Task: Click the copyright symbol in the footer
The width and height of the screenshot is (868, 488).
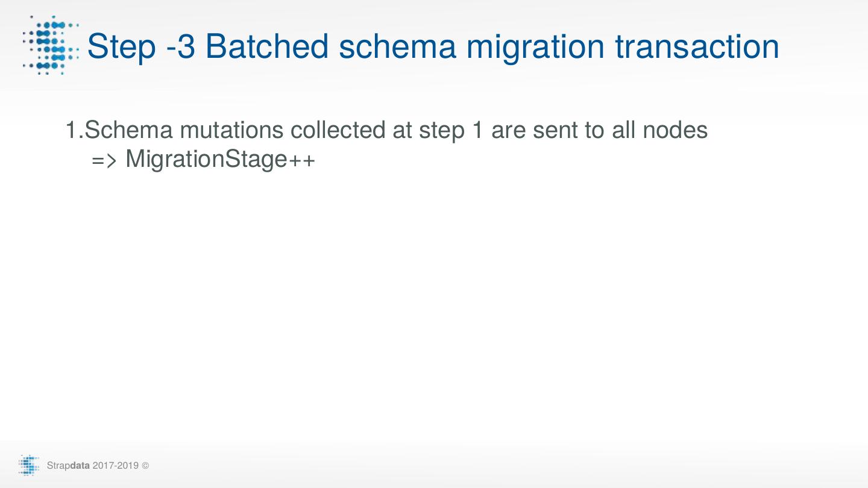Action: pyautogui.click(x=145, y=466)
